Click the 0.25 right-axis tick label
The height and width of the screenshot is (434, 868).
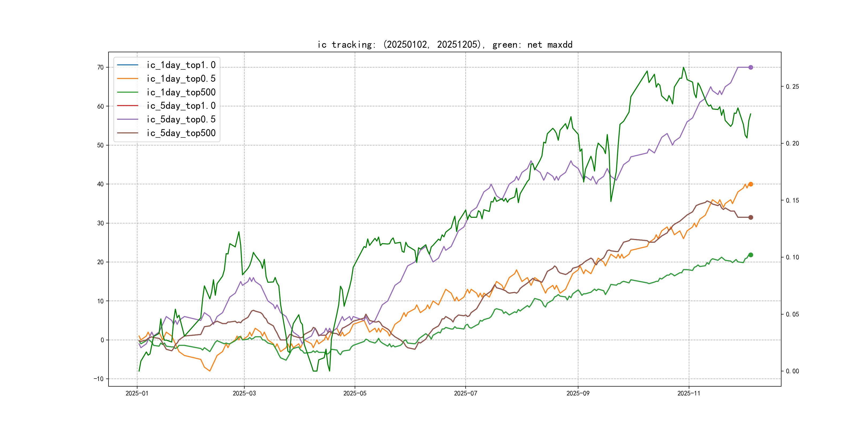point(792,87)
